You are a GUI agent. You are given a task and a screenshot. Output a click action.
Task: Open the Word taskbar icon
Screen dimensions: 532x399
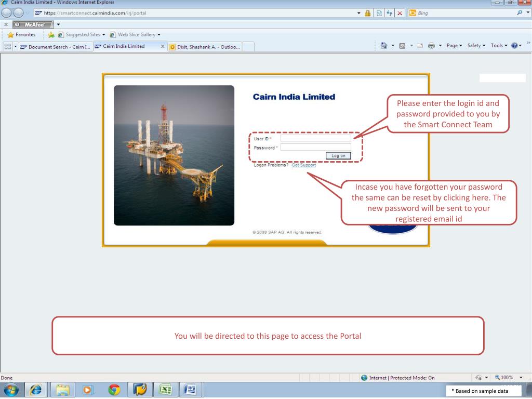tap(191, 390)
